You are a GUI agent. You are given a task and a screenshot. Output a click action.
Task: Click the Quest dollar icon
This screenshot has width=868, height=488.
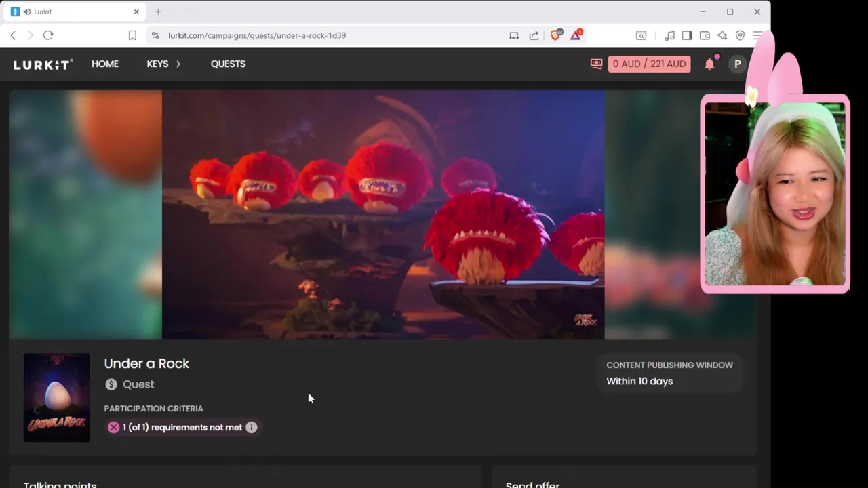tap(111, 384)
